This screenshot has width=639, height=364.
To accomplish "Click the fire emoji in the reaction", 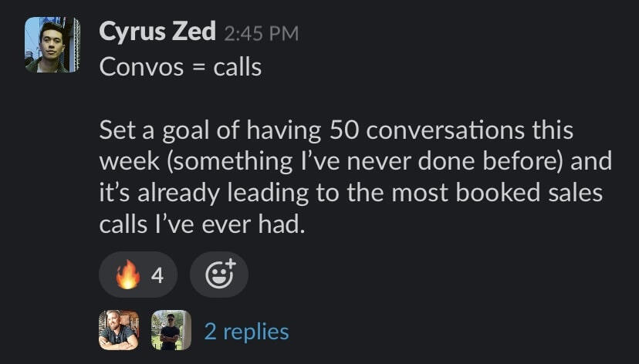I will [128, 275].
